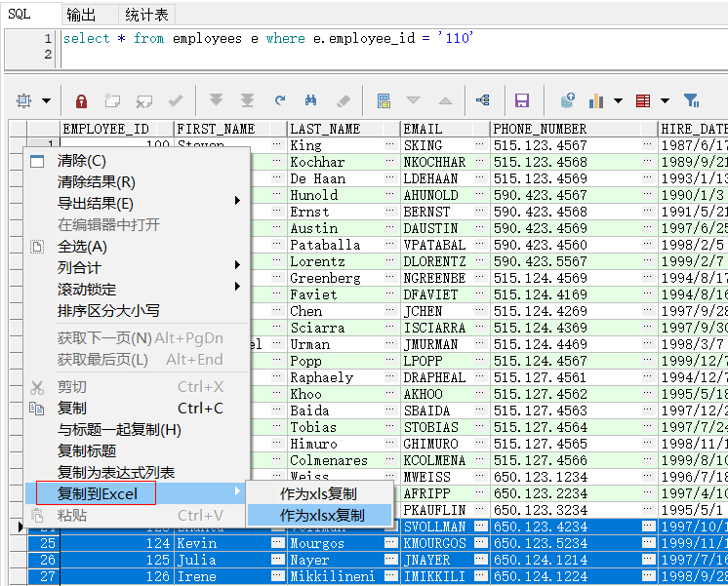The width and height of the screenshot is (728, 586).
Task: Open the ellipsis button beside 515.123.4567 in King's row
Action: pos(648,144)
